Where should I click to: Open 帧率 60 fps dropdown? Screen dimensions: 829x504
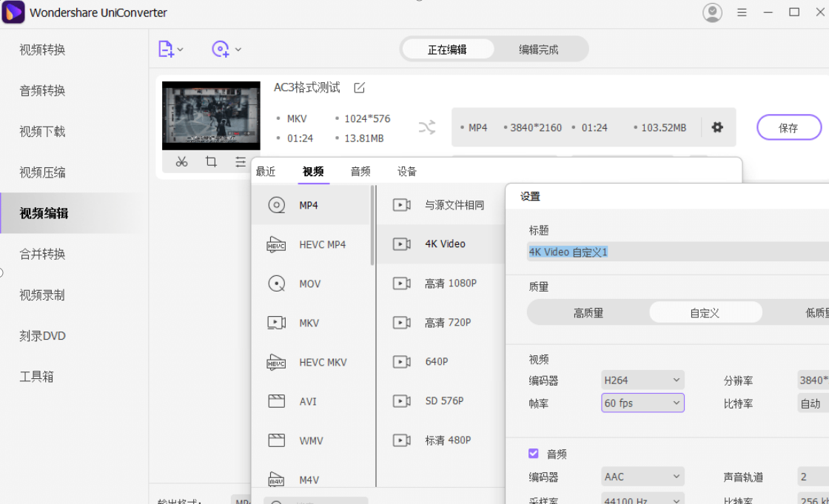tap(642, 403)
